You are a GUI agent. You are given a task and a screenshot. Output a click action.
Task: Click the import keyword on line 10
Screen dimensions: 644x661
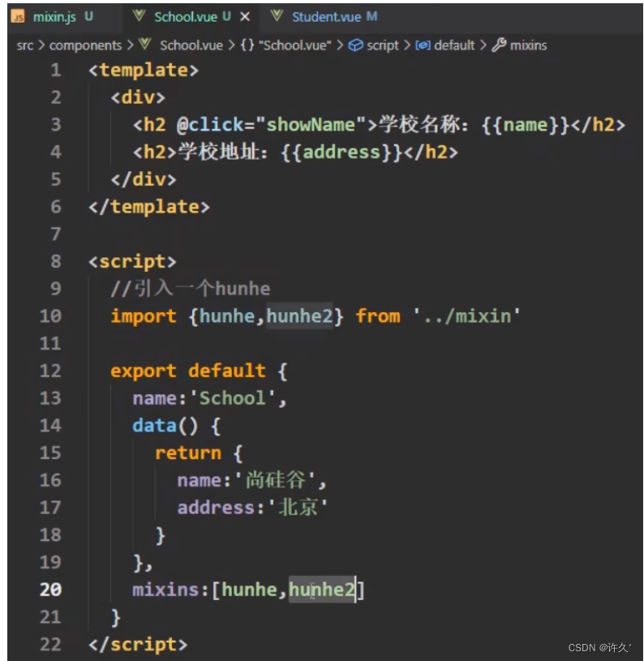click(144, 316)
